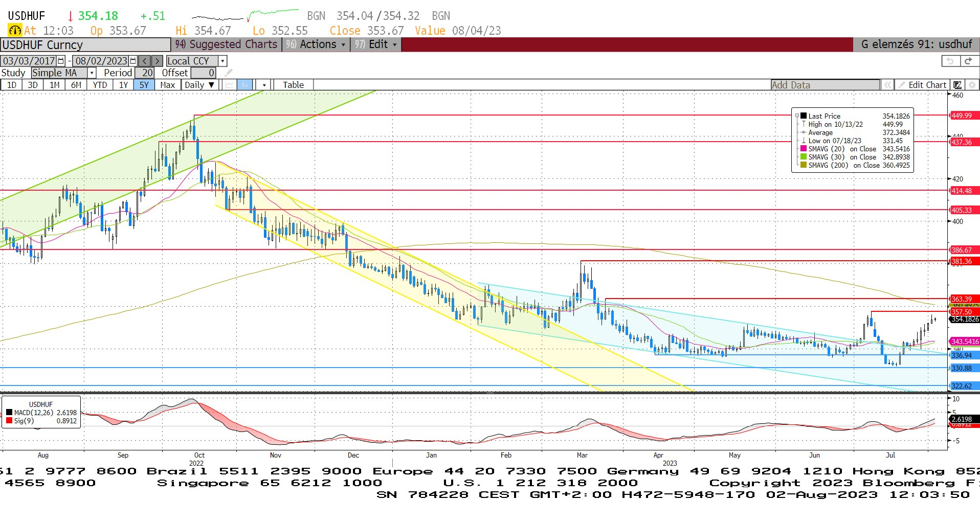Open the Actions menu
980x523 pixels.
pyautogui.click(x=315, y=44)
